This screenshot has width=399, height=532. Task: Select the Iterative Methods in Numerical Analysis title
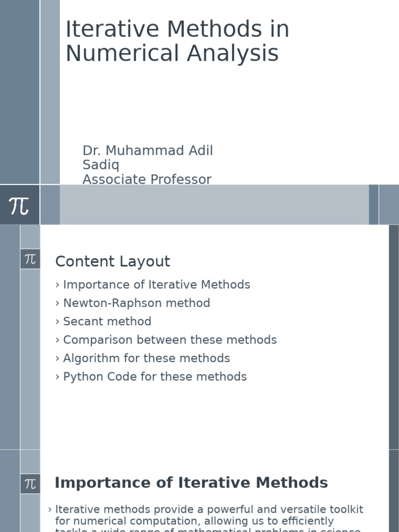click(x=177, y=41)
